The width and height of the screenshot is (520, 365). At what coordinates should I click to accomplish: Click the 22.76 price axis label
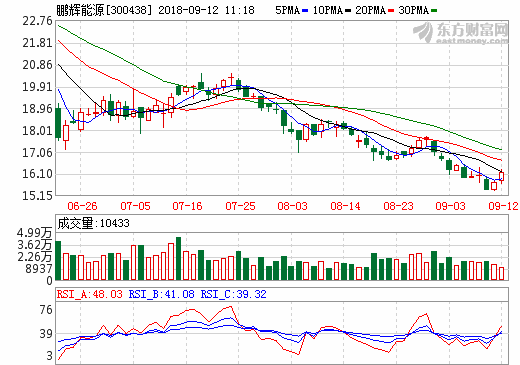tap(38, 21)
